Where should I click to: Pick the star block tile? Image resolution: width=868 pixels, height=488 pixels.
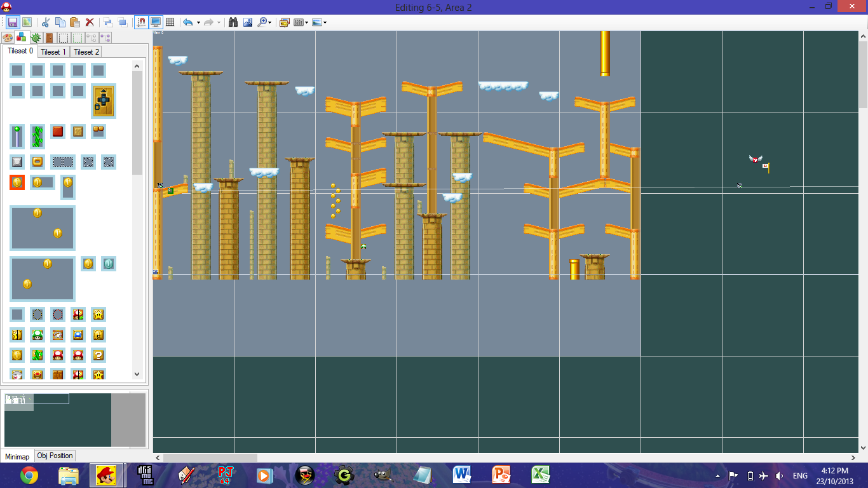(x=98, y=315)
